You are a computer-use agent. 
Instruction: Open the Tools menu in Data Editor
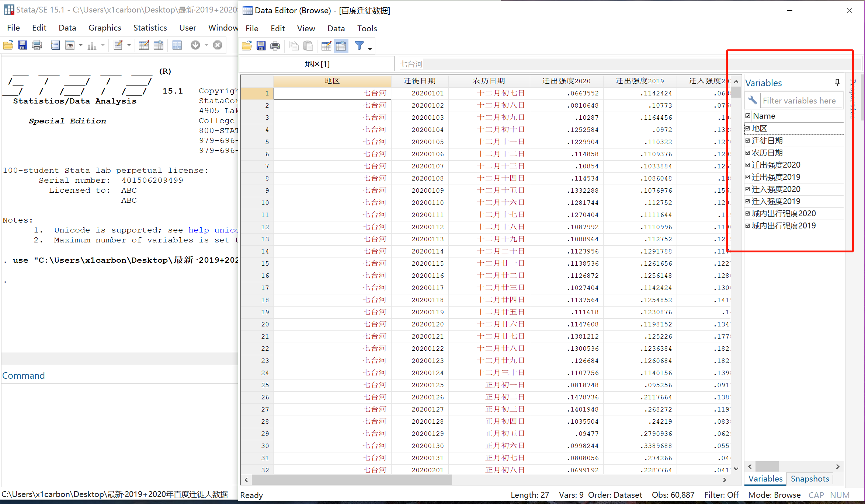(x=367, y=28)
